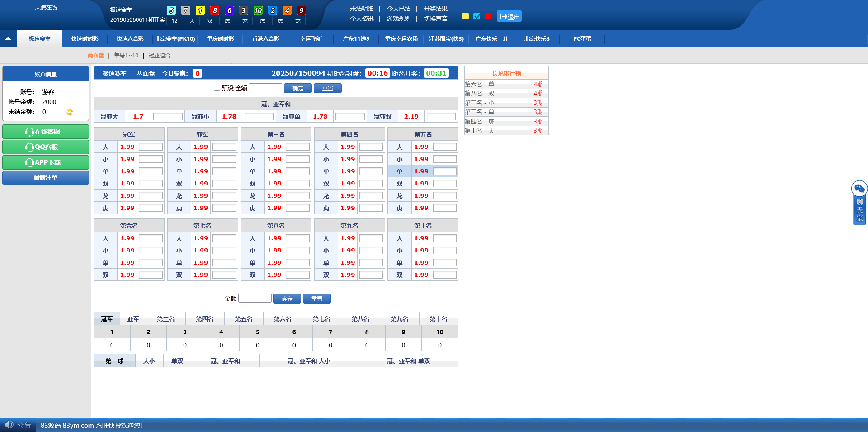Viewport: 868px width, 432px height.
Task: Select the yellow theme swatch
Action: 465,16
